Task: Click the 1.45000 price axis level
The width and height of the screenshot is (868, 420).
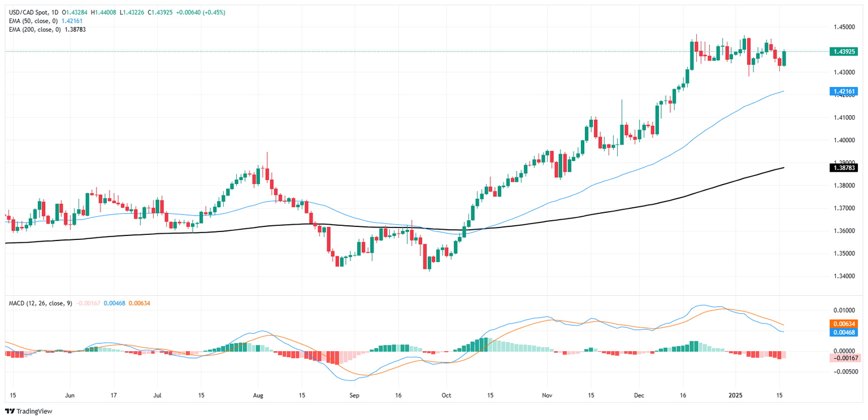Action: click(843, 27)
